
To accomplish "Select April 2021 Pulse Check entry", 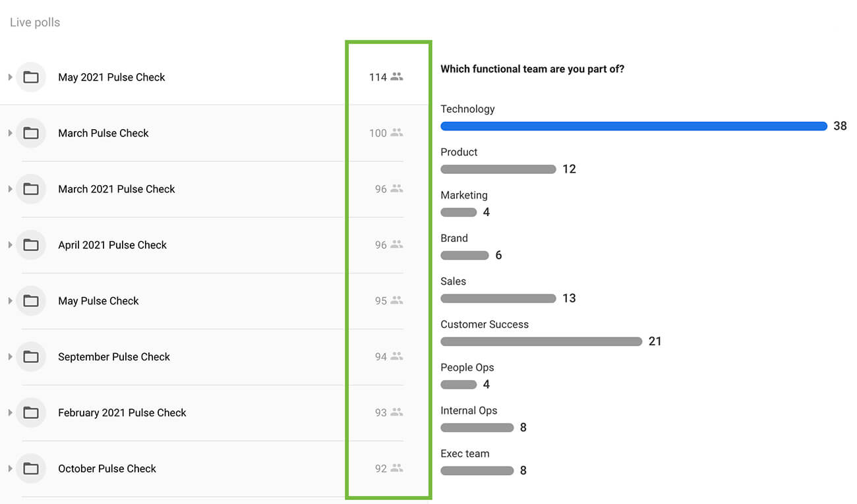I will tap(113, 245).
